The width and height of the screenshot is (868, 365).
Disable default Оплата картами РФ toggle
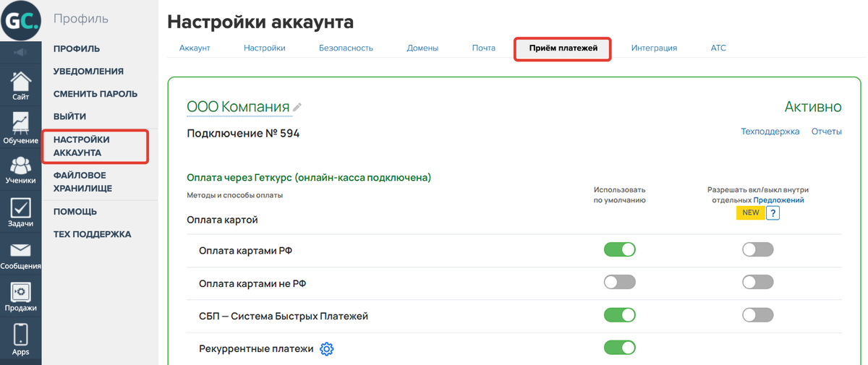click(619, 250)
